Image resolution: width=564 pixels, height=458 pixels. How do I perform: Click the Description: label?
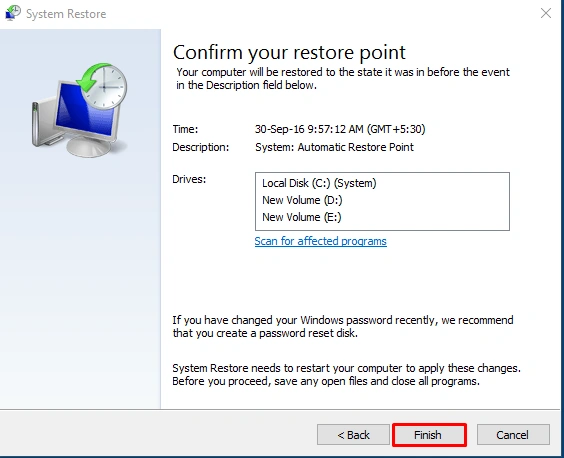pyautogui.click(x=200, y=147)
